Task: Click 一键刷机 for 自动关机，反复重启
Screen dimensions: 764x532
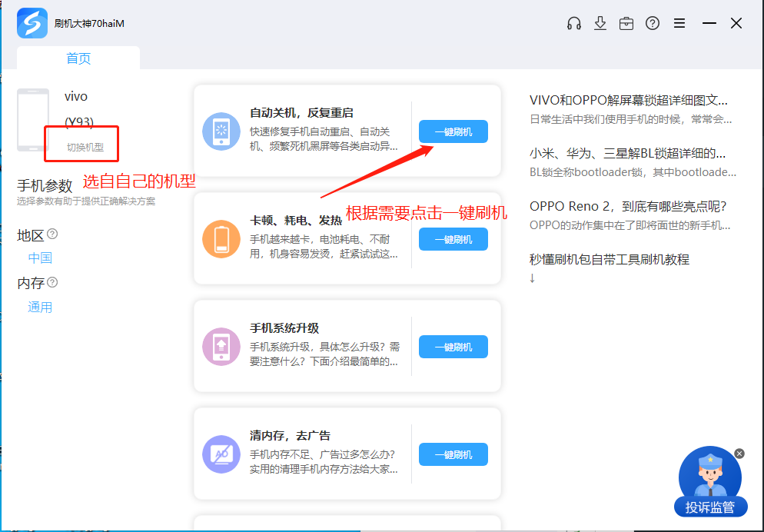Action: point(453,131)
